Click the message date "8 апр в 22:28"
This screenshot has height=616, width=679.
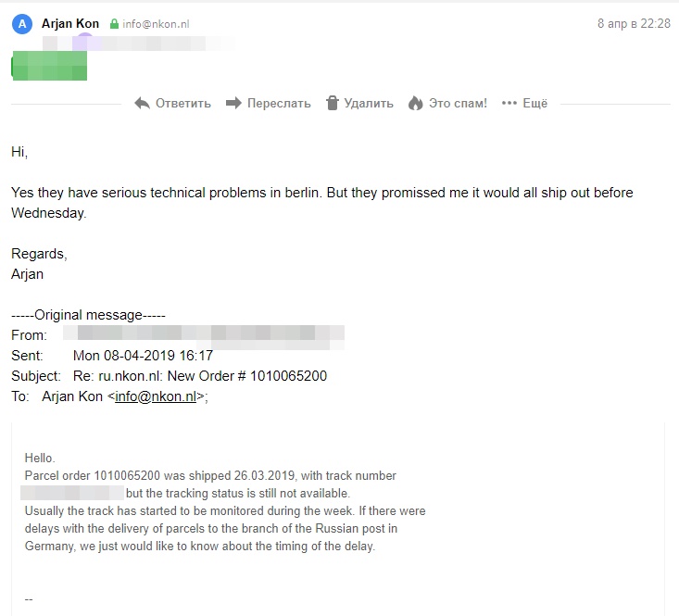coord(634,24)
